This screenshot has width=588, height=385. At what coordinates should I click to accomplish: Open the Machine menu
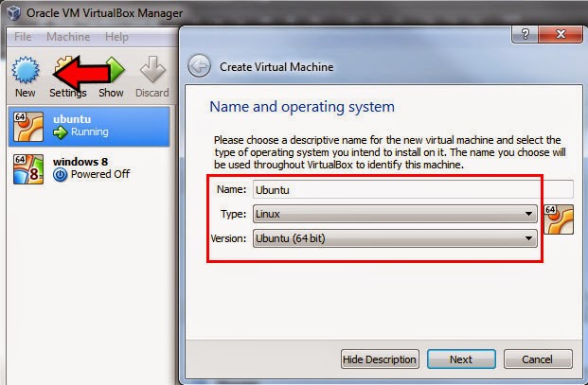[x=68, y=37]
